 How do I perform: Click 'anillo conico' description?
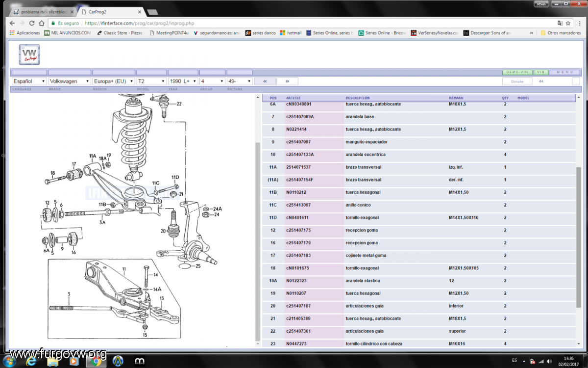[358, 205]
